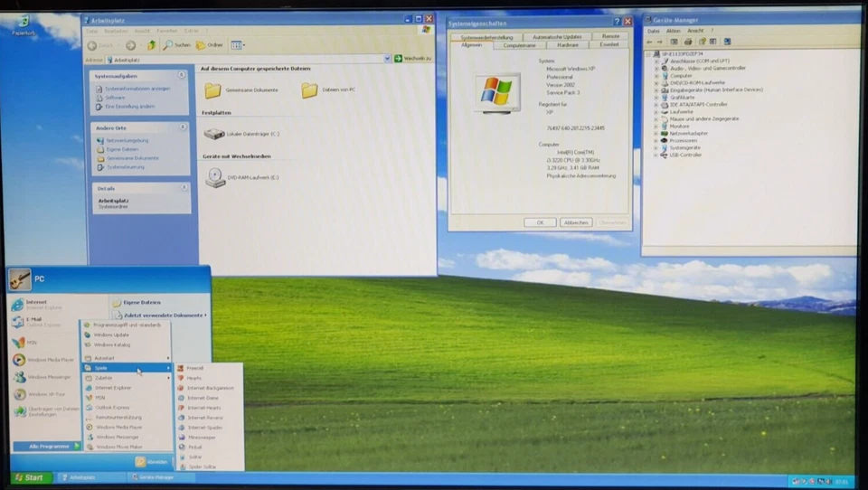
Task: Launch Internet-Backgammon from the Spiele submenu
Action: (209, 388)
